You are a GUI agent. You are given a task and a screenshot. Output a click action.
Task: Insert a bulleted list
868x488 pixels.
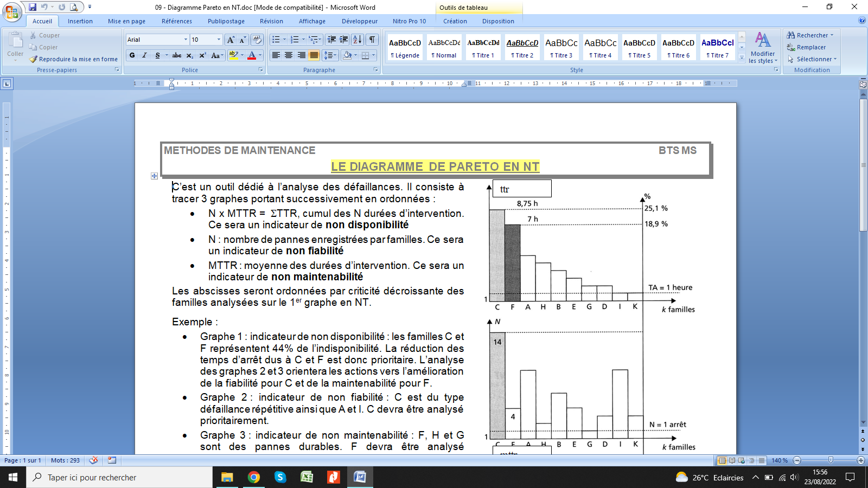[276, 40]
